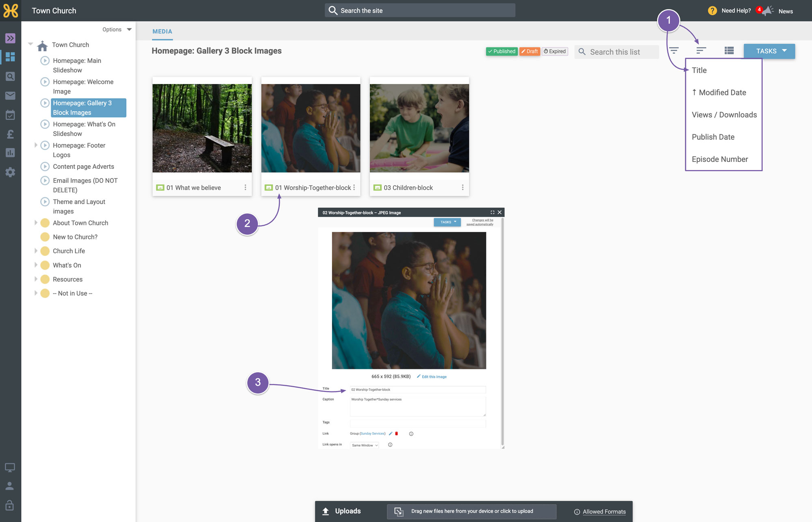Image resolution: width=812 pixels, height=522 pixels.
Task: Toggle the Expired filter
Action: (x=555, y=51)
